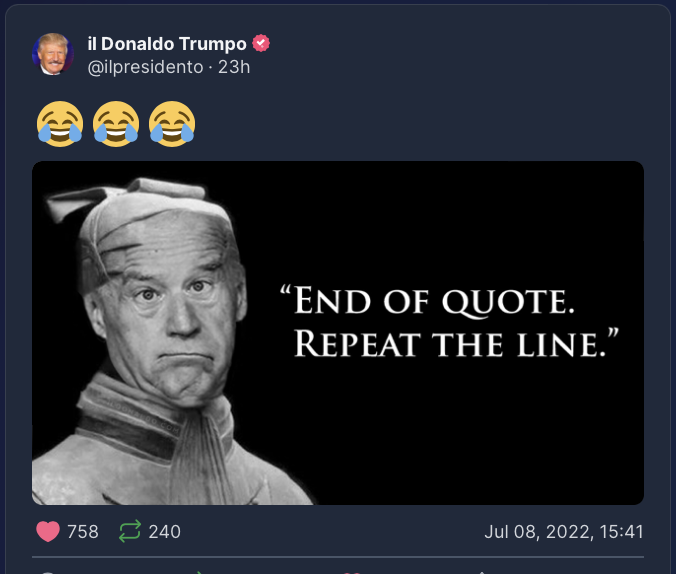Click the cut-off pink like button at bottom
This screenshot has height=574, width=676.
pos(352,573)
